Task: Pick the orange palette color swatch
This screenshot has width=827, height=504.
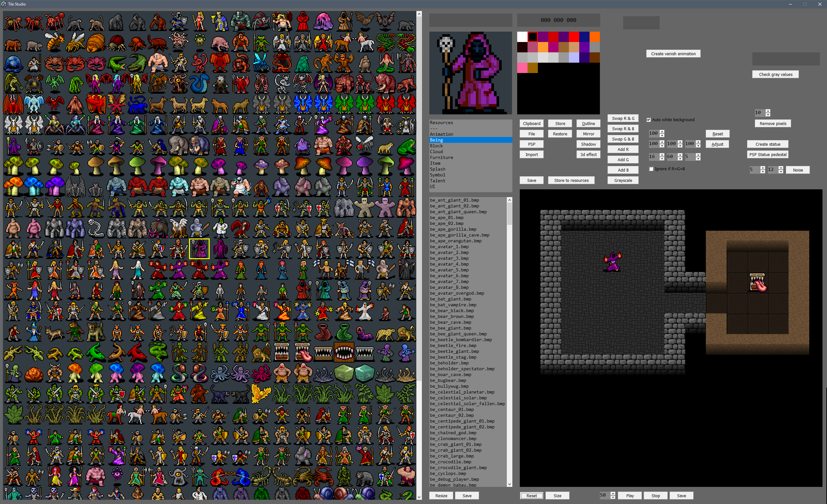Action: [594, 37]
